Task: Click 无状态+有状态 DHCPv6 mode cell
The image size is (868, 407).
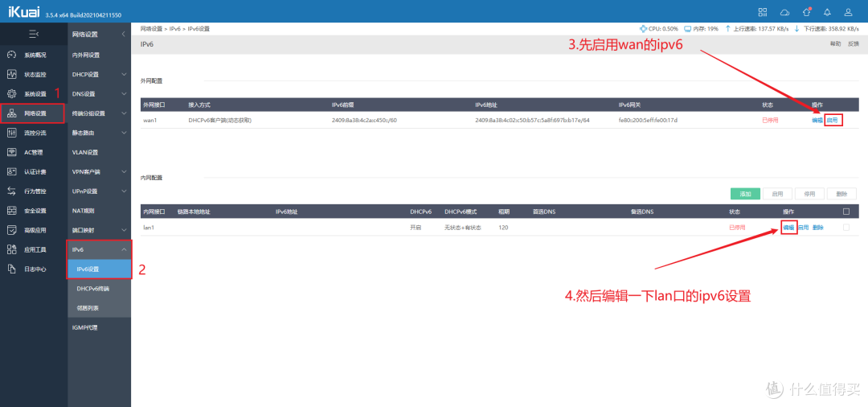Action: tap(462, 228)
